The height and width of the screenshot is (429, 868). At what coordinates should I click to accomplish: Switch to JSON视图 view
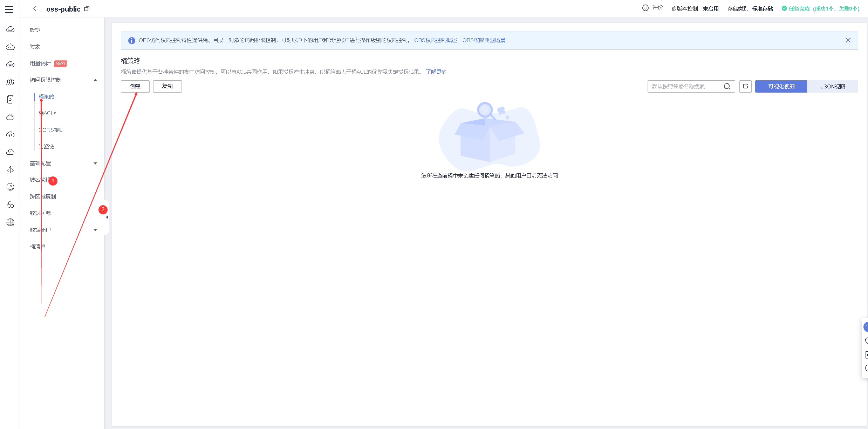click(x=833, y=86)
